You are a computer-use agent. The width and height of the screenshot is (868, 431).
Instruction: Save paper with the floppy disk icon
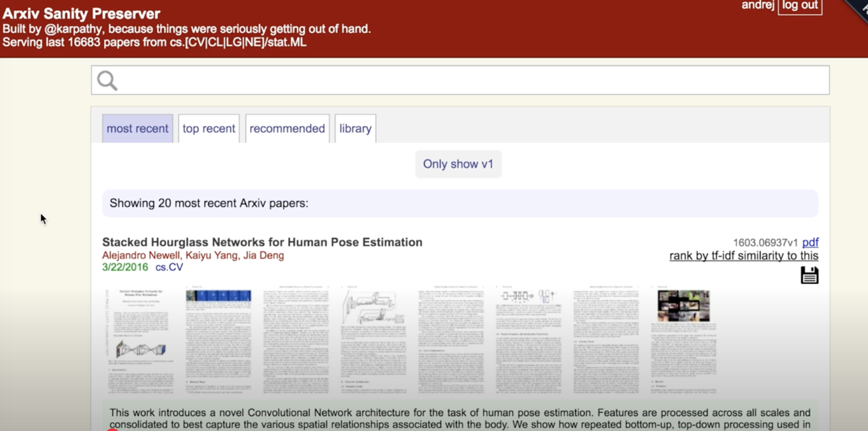809,275
